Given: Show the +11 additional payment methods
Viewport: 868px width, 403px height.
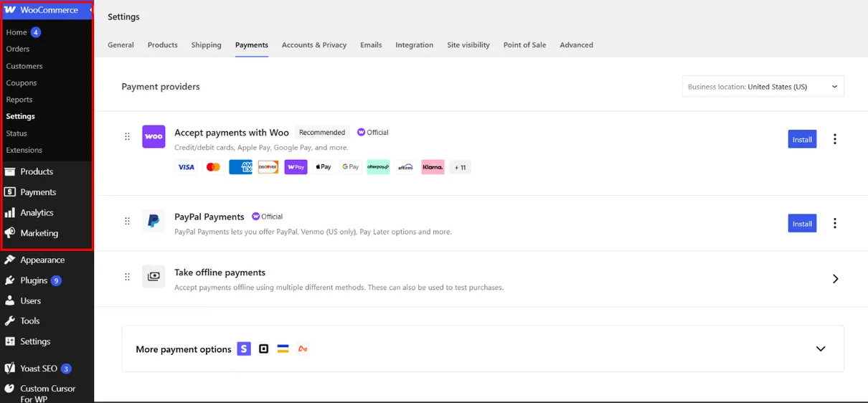Looking at the screenshot, I should click(460, 167).
